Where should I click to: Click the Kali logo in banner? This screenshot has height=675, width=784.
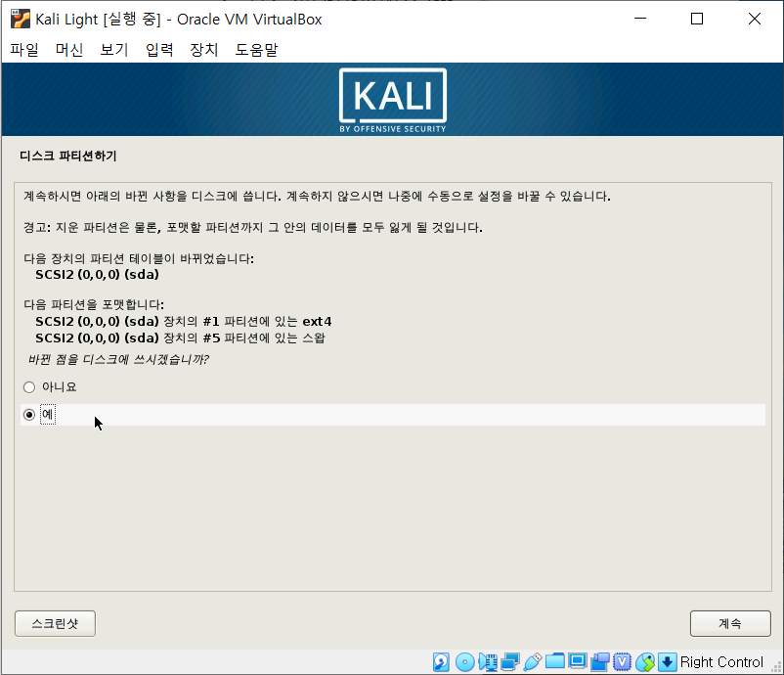pyautogui.click(x=393, y=100)
